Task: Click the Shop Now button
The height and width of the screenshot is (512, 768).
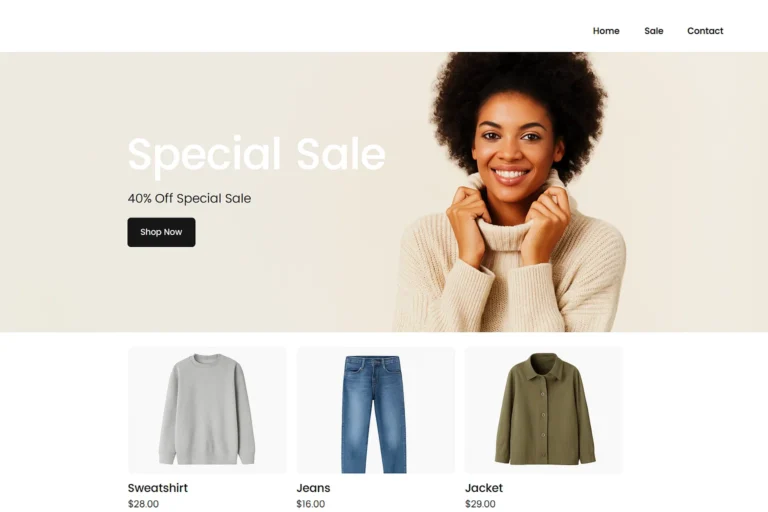Action: point(161,232)
